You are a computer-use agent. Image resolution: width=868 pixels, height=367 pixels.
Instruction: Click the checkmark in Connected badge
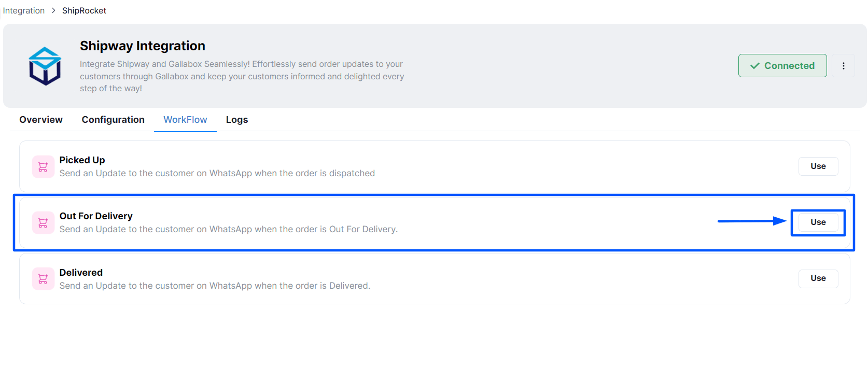[x=755, y=66]
